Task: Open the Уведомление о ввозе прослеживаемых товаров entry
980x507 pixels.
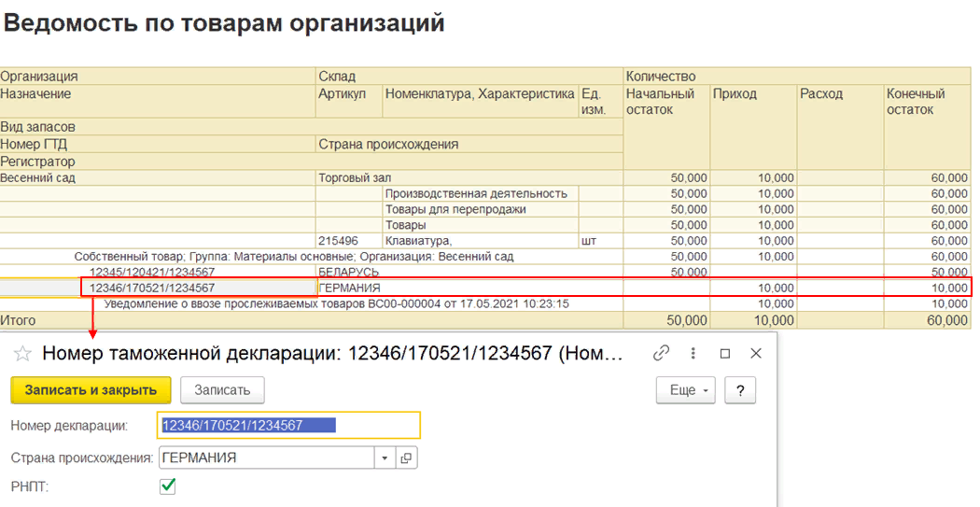Action: (x=336, y=303)
